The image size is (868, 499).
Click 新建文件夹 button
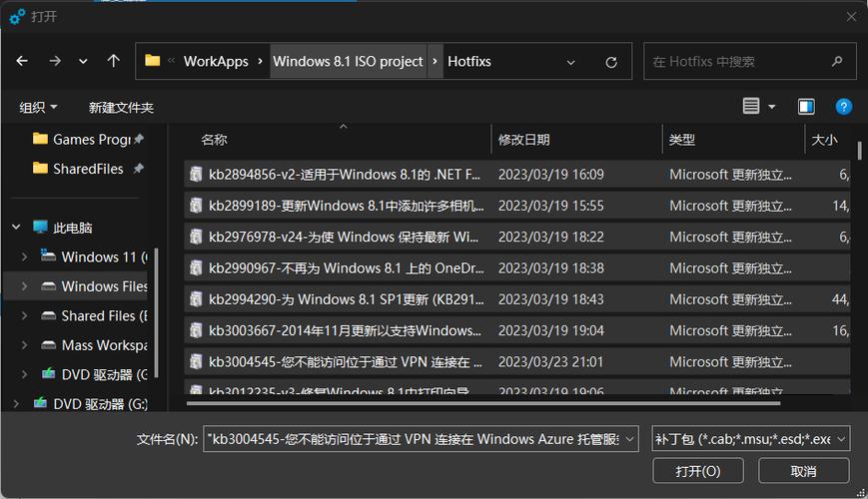(121, 108)
